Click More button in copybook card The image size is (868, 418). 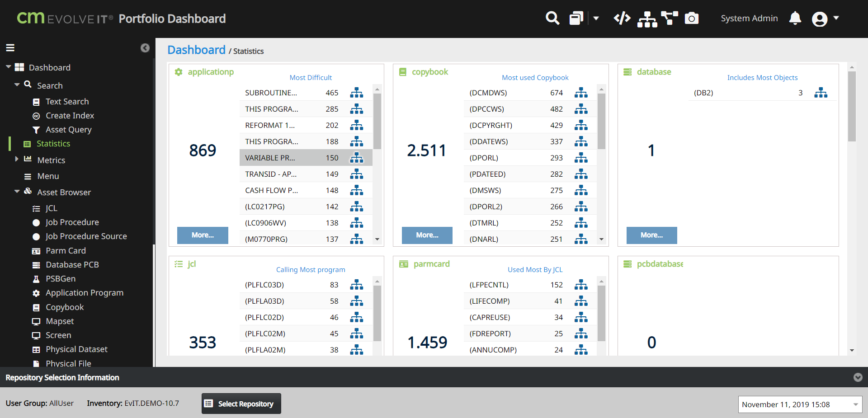click(427, 235)
